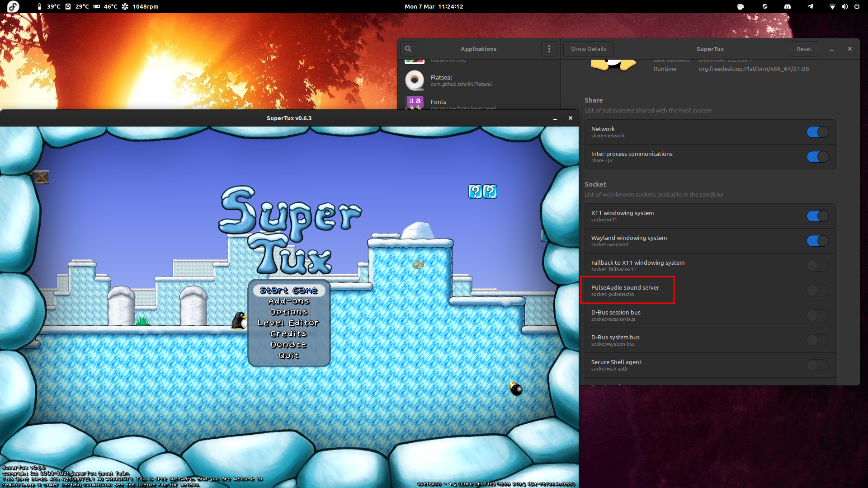The width and height of the screenshot is (868, 488).
Task: Select Flatseal in the applications list
Action: point(461,80)
